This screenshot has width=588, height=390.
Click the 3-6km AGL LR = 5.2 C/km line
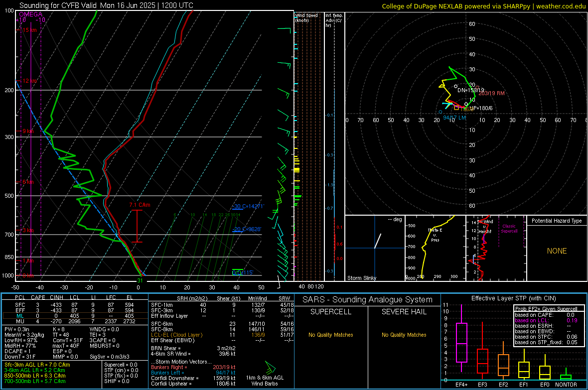click(34, 370)
